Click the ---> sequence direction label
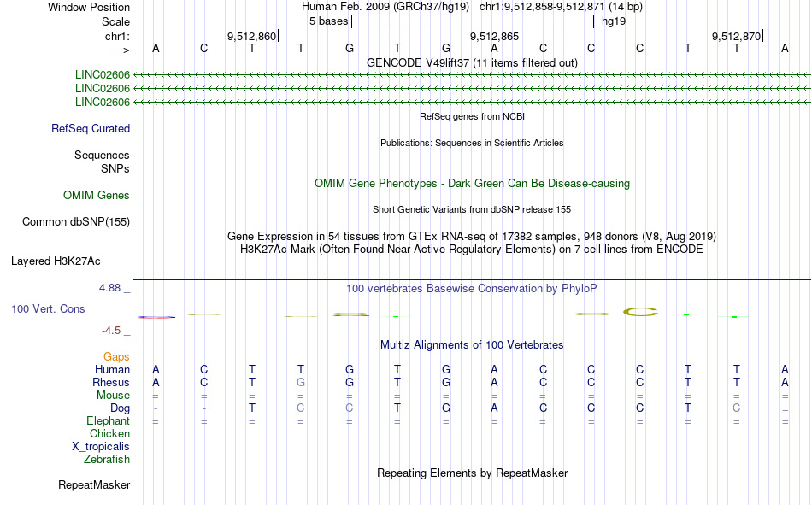812x505 pixels. [121, 50]
